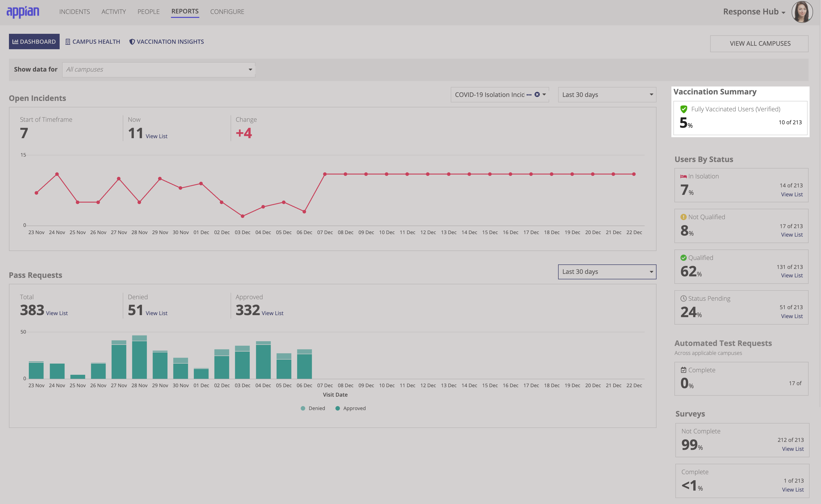View list of users In Isolation
The image size is (821, 504).
tap(792, 194)
